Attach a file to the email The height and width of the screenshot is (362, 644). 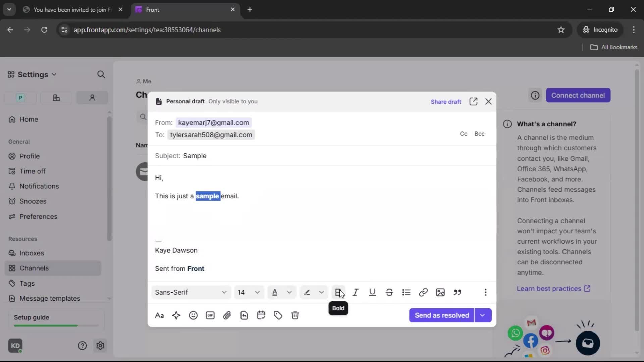coord(227,315)
